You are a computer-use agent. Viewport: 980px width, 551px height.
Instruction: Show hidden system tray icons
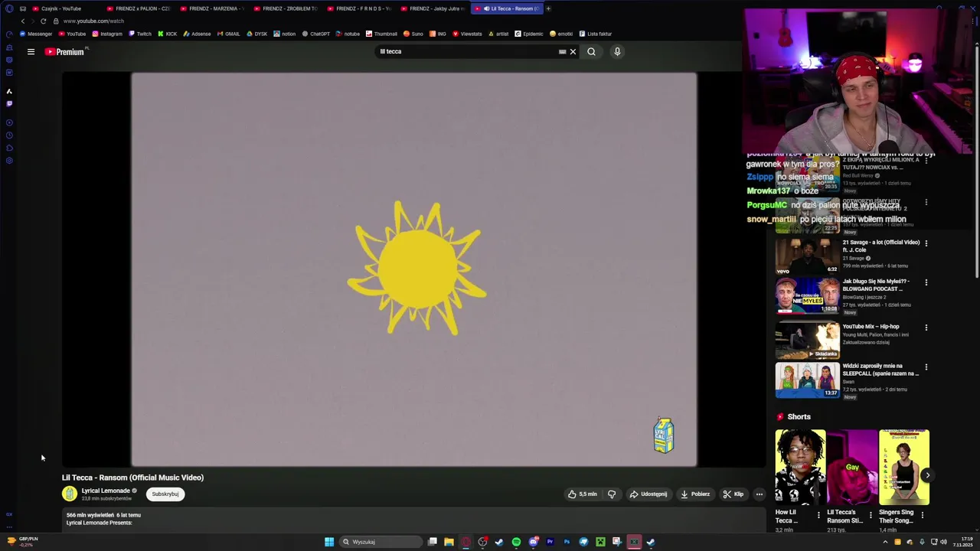click(885, 542)
